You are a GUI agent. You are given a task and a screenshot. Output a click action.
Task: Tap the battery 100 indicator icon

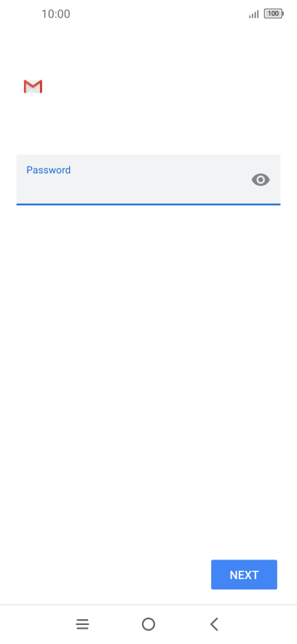[274, 14]
